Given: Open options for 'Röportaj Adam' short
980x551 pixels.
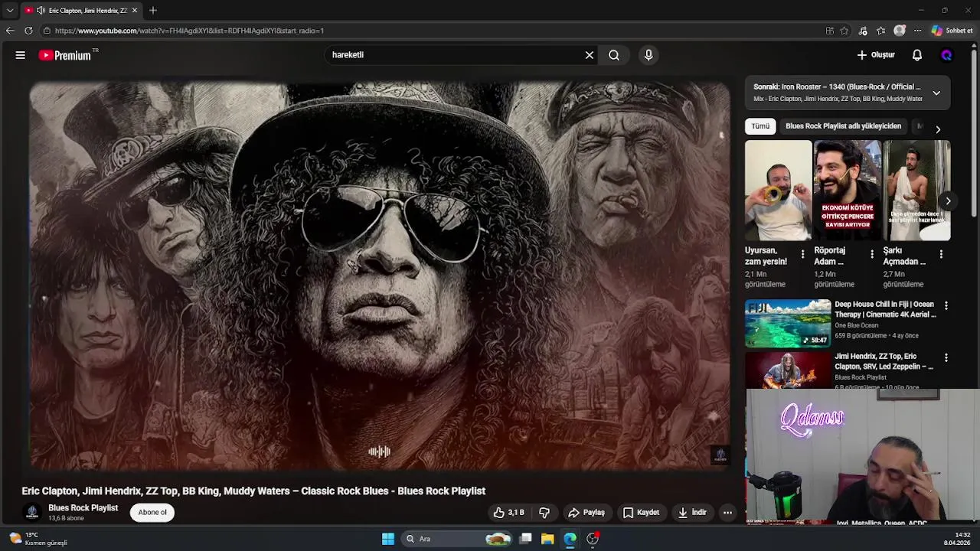Looking at the screenshot, I should (871, 254).
